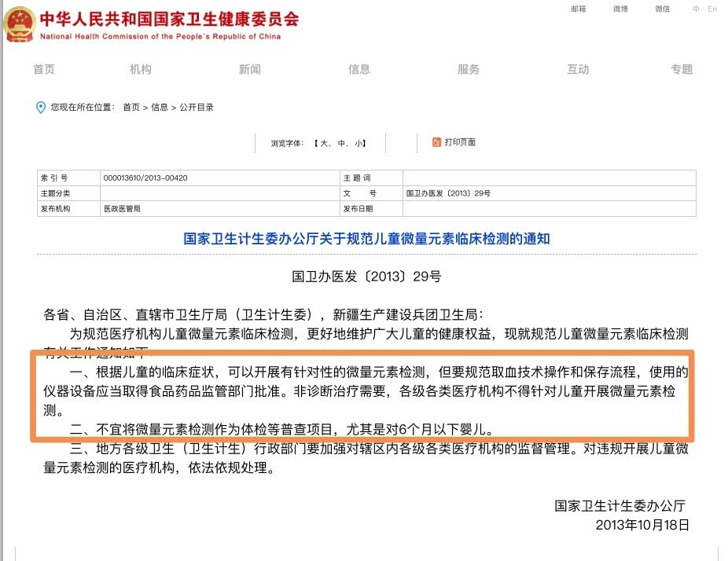This screenshot has height=561, width=728.
Task: Go to 首页 from the top navigation
Action: 45,69
